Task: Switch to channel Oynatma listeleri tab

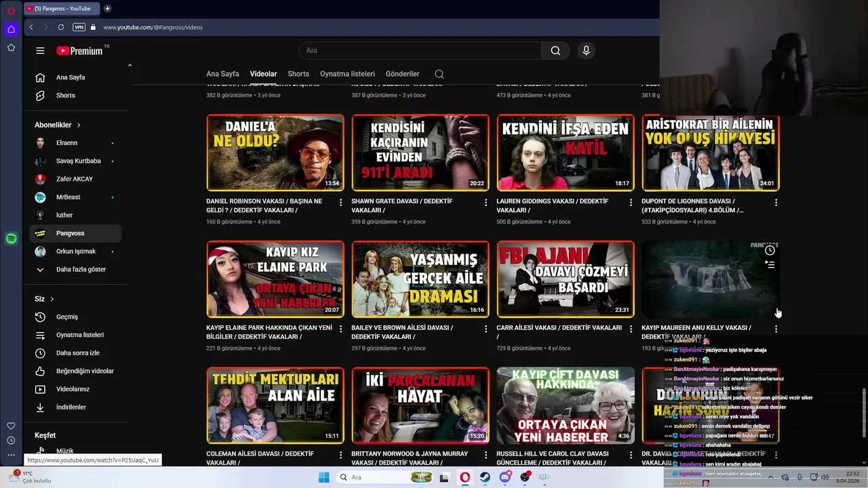Action: (347, 74)
